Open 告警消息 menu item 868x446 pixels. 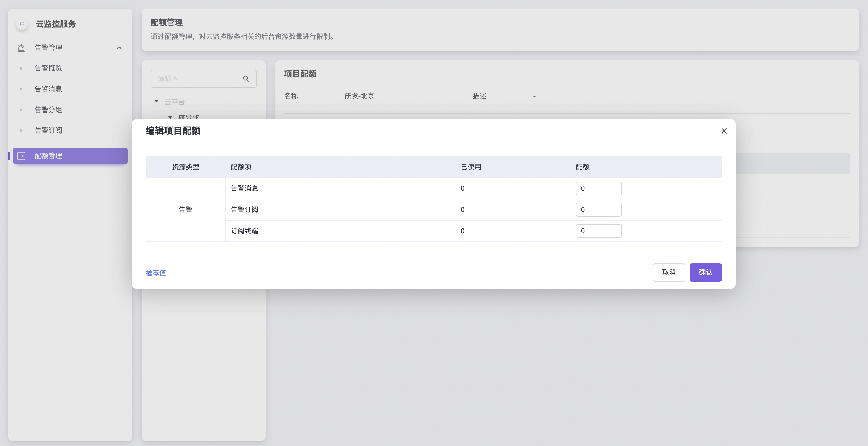point(48,89)
